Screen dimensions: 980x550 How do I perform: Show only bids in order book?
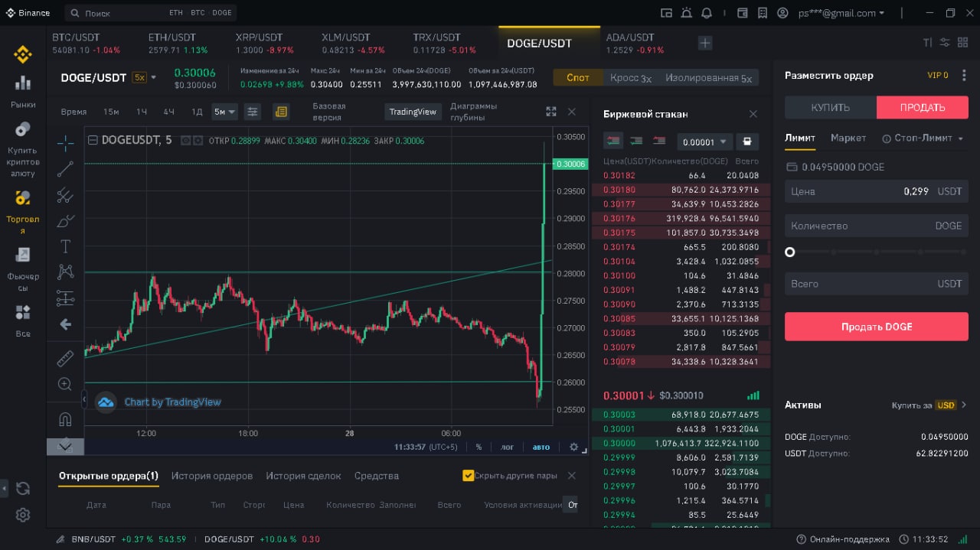point(635,141)
